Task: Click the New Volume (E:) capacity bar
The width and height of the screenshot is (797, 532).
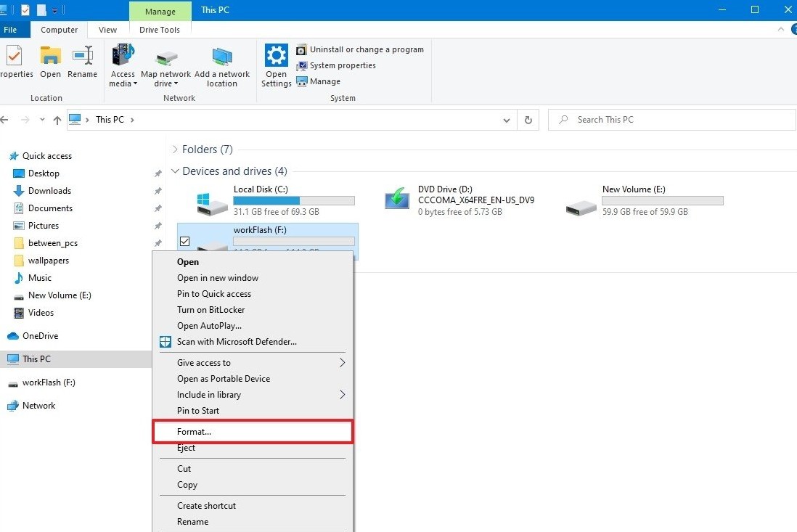Action: pyautogui.click(x=662, y=200)
